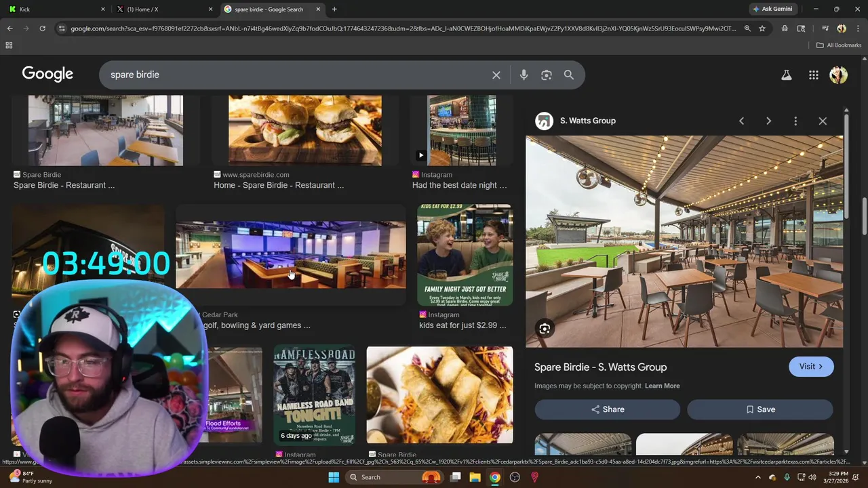Open the kids eat for $2.99 image
This screenshot has width=868, height=488.
[465, 255]
